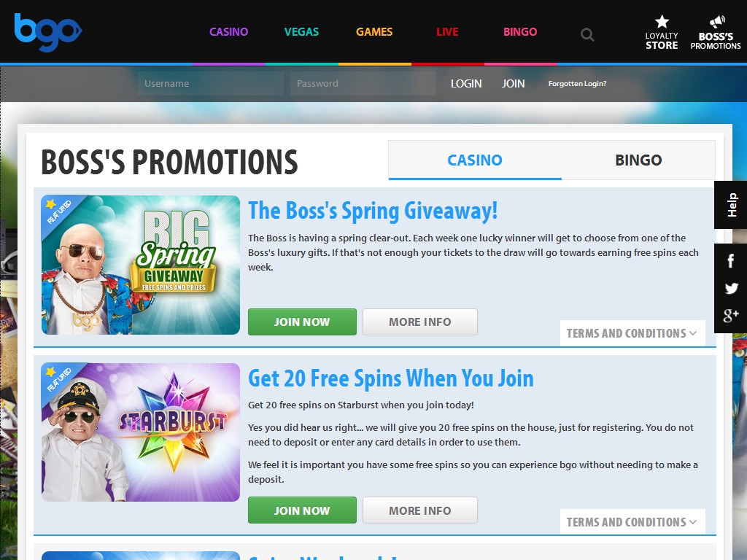Screen dimensions: 747x560
Task: Click MORE INFO for 20 Free Spins
Action: [419, 510]
